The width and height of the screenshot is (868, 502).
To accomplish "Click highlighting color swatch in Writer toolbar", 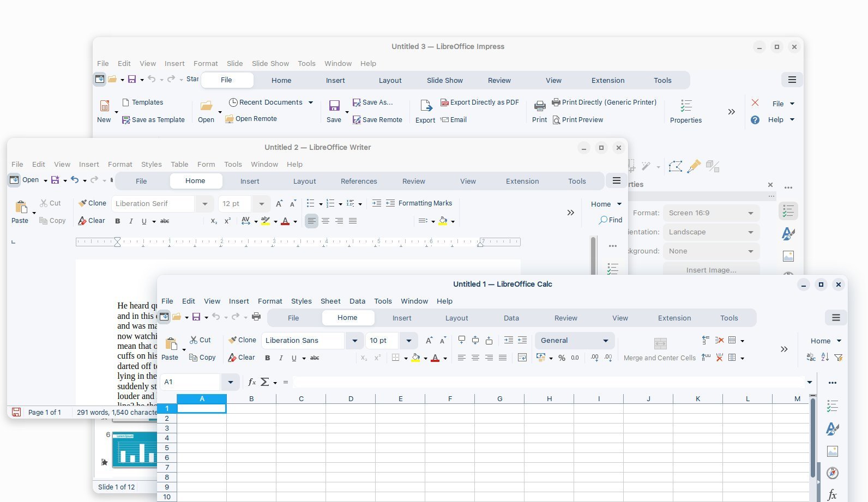I will 266,221.
